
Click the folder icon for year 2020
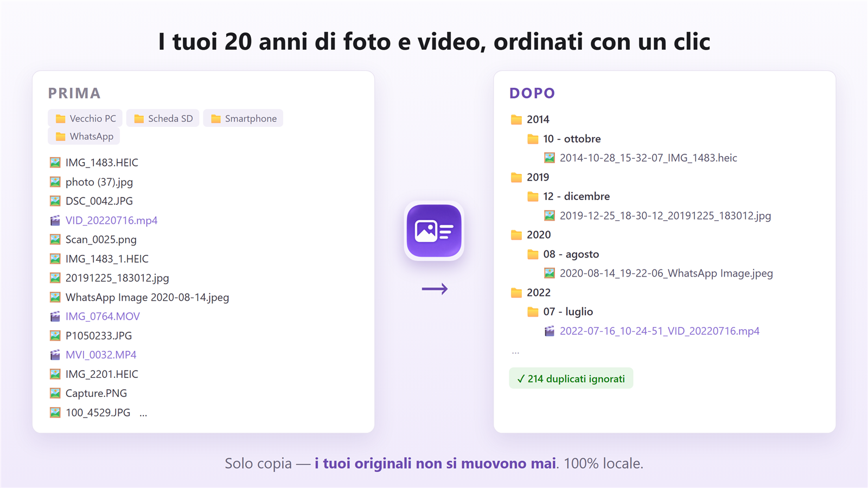[x=516, y=235]
